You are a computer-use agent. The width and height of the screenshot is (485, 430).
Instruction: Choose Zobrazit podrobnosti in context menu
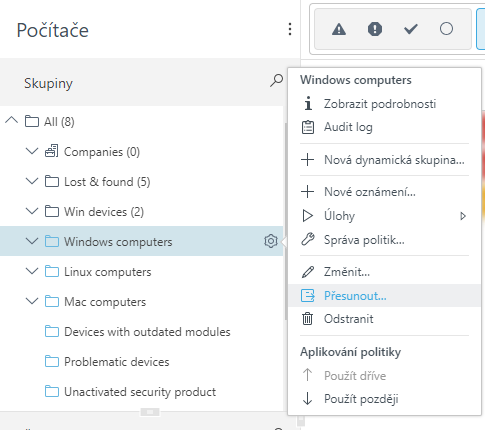[385, 104]
